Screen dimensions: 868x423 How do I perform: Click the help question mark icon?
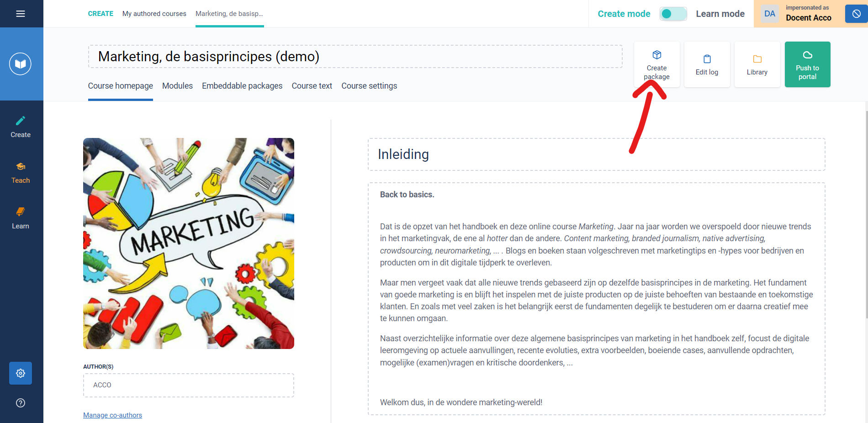tap(21, 403)
